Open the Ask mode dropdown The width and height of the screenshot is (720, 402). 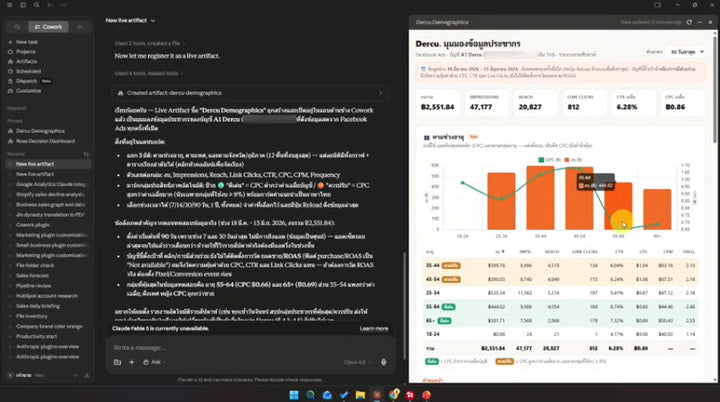(x=154, y=362)
